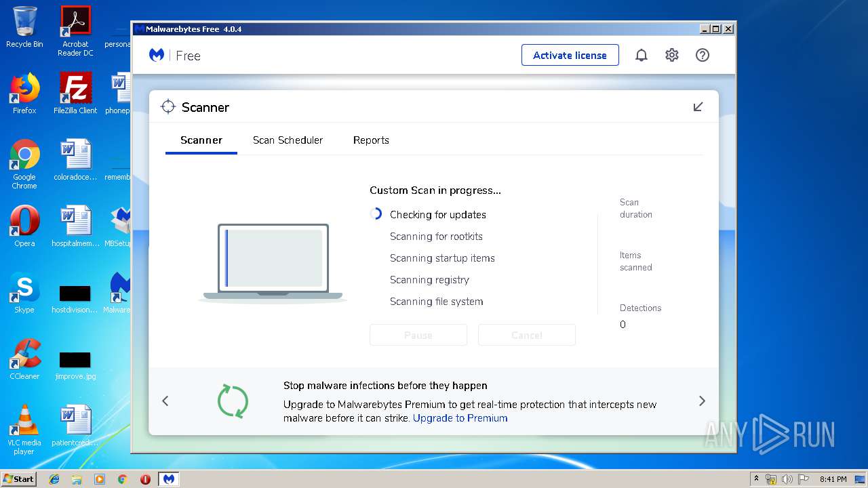
Task: Collapse the Scanner panel with arrow icon
Action: [698, 107]
